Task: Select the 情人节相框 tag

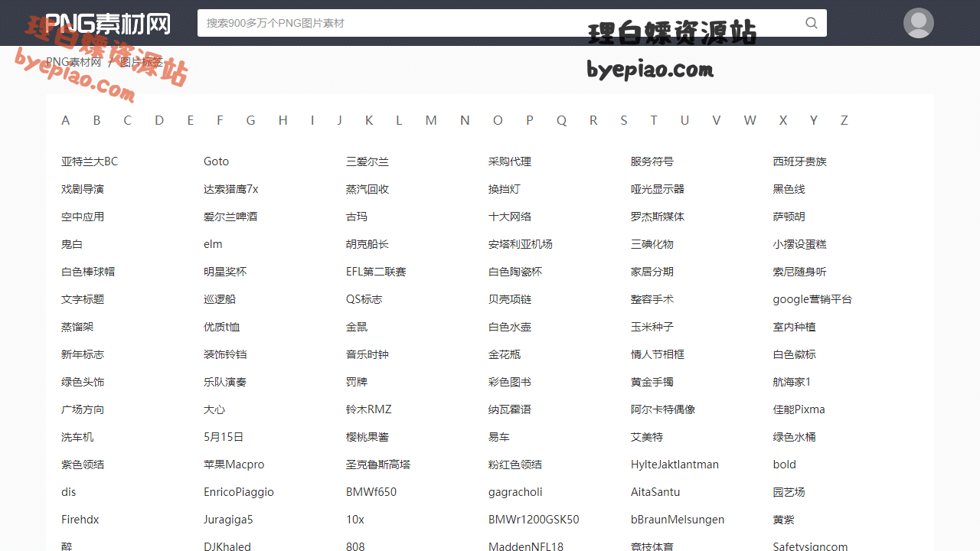Action: click(x=658, y=354)
